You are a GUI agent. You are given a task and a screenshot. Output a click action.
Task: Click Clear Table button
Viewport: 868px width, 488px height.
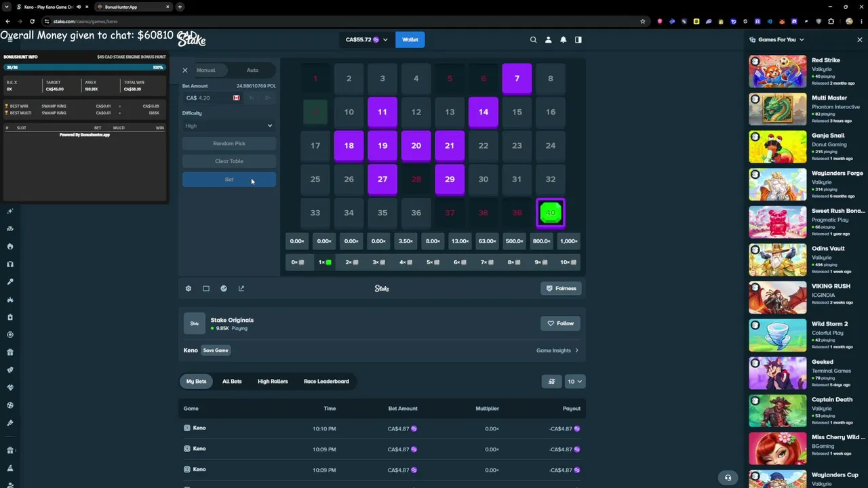tap(229, 161)
